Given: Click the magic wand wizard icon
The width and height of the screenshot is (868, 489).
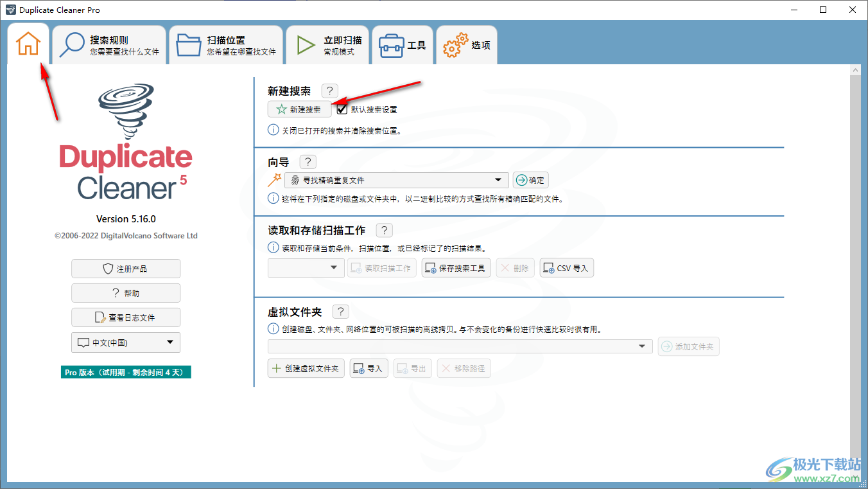Looking at the screenshot, I should pos(275,180).
